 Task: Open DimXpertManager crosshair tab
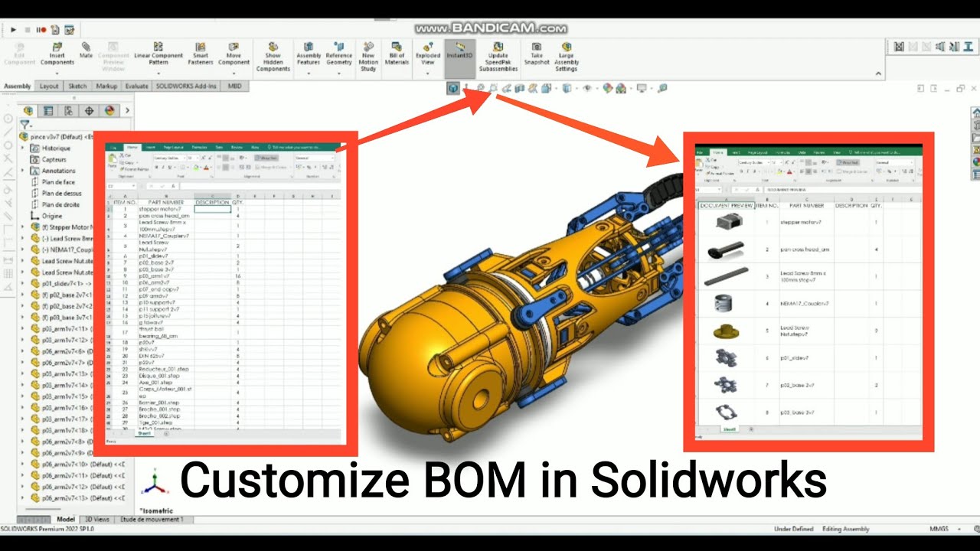(x=89, y=110)
